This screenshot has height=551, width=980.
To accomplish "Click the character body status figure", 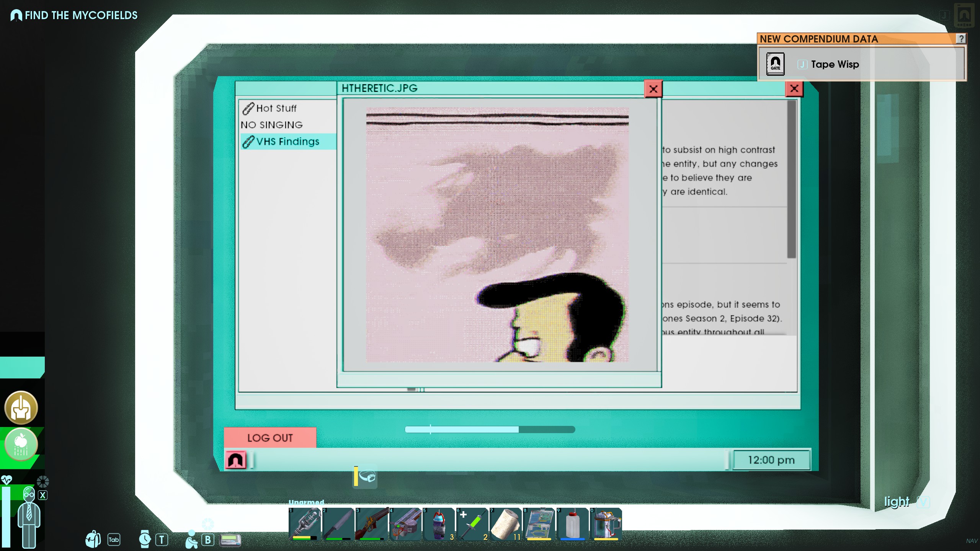I will [x=29, y=517].
